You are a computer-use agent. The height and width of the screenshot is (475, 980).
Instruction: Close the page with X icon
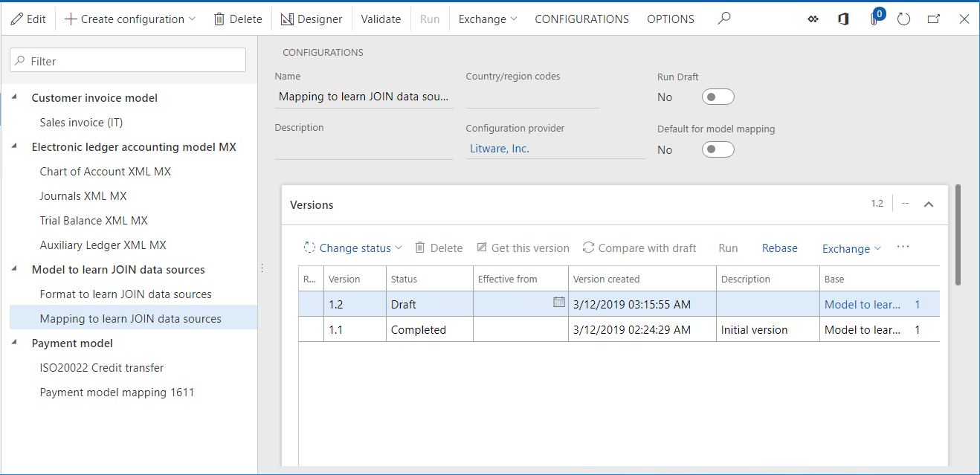(964, 19)
